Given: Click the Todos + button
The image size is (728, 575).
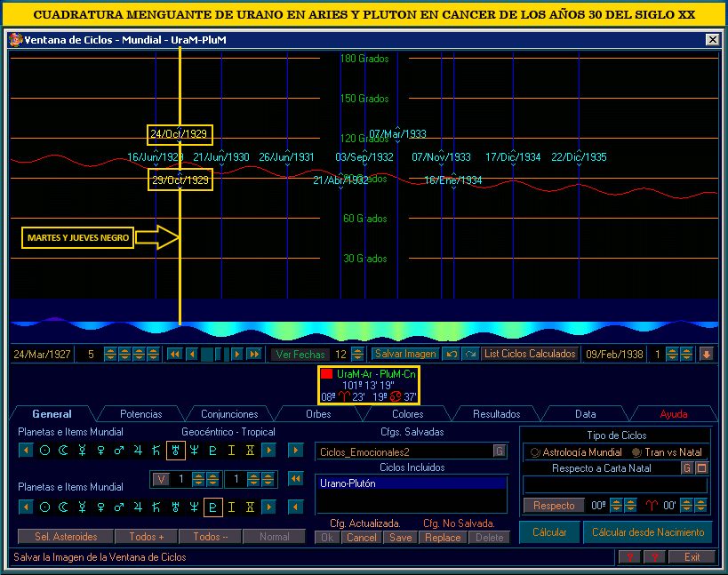Looking at the screenshot, I should 147,537.
